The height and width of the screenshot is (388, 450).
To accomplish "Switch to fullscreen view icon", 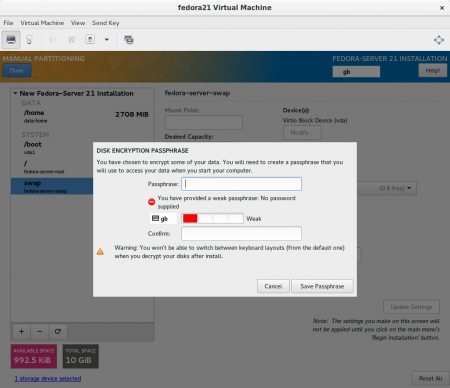I will [439, 40].
